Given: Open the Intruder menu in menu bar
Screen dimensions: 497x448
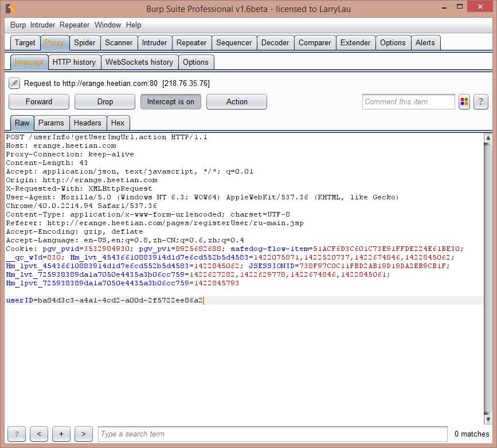Looking at the screenshot, I should 42,25.
